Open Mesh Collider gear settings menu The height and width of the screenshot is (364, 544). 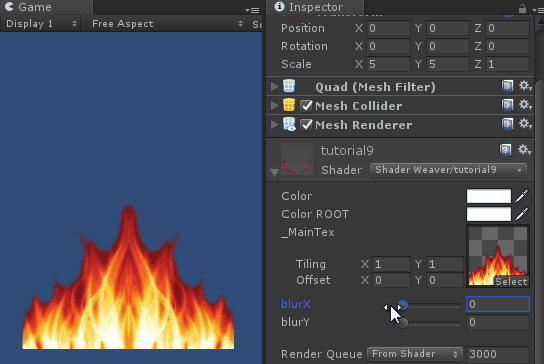525,105
